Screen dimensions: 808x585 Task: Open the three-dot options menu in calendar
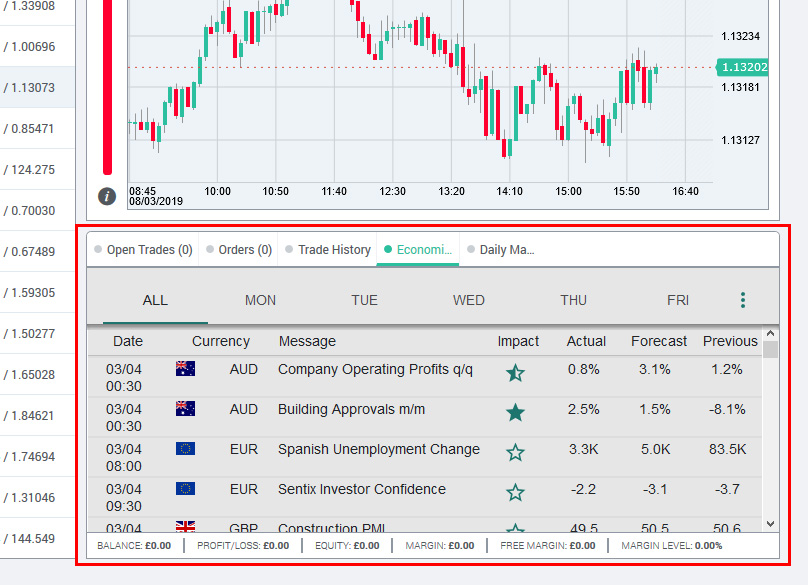click(x=743, y=300)
